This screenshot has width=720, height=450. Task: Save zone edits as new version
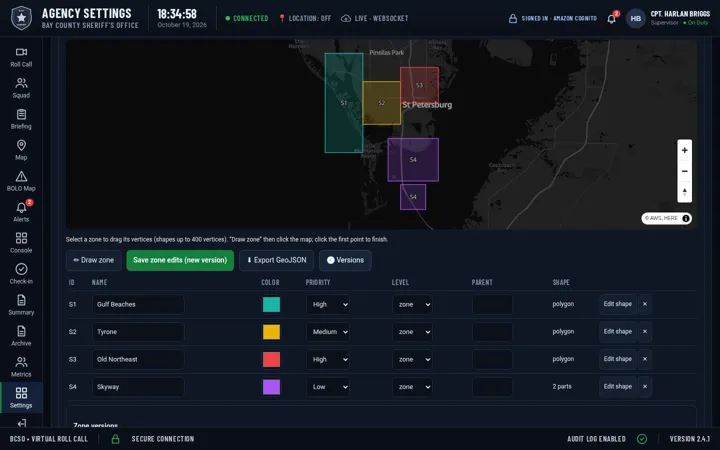point(180,260)
